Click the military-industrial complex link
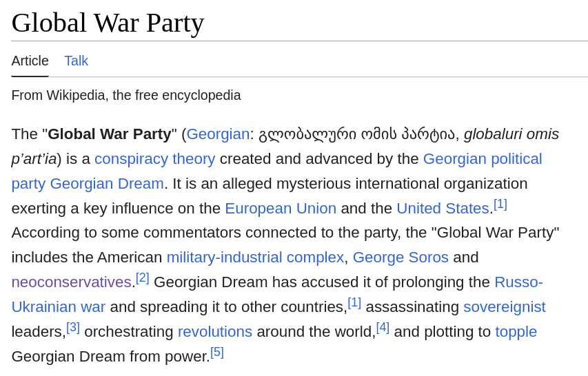Viewport: 588px width, 376px height. point(255,257)
